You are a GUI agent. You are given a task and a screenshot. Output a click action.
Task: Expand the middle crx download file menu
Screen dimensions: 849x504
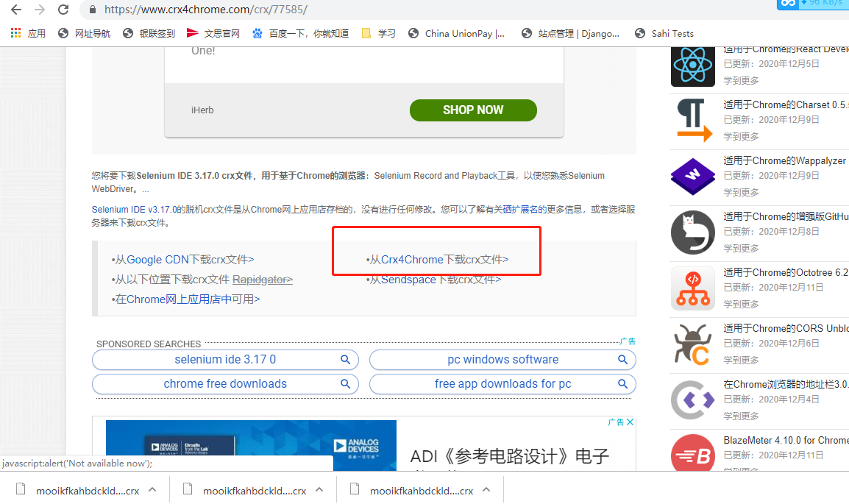click(319, 488)
